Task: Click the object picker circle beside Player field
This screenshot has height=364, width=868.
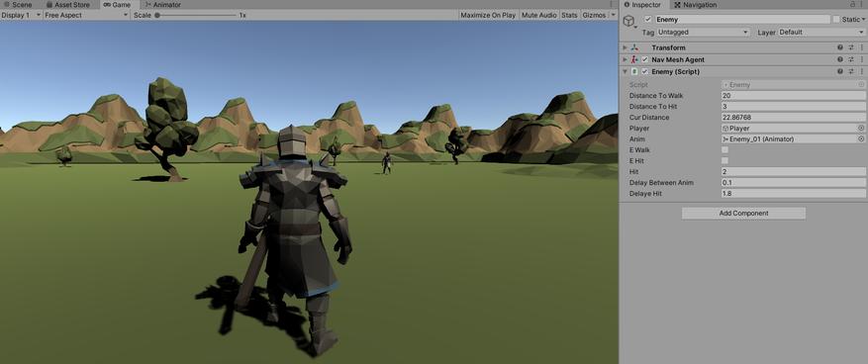Action: (861, 129)
